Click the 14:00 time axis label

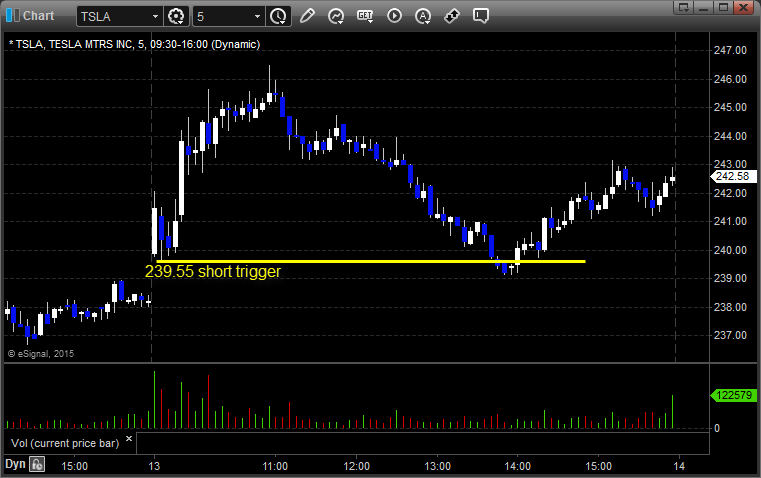point(517,466)
